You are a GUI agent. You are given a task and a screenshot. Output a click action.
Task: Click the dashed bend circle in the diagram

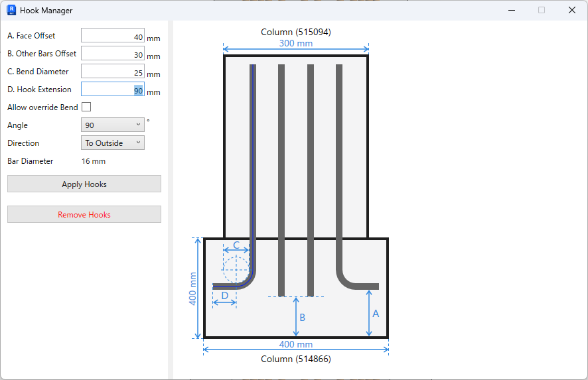click(236, 269)
